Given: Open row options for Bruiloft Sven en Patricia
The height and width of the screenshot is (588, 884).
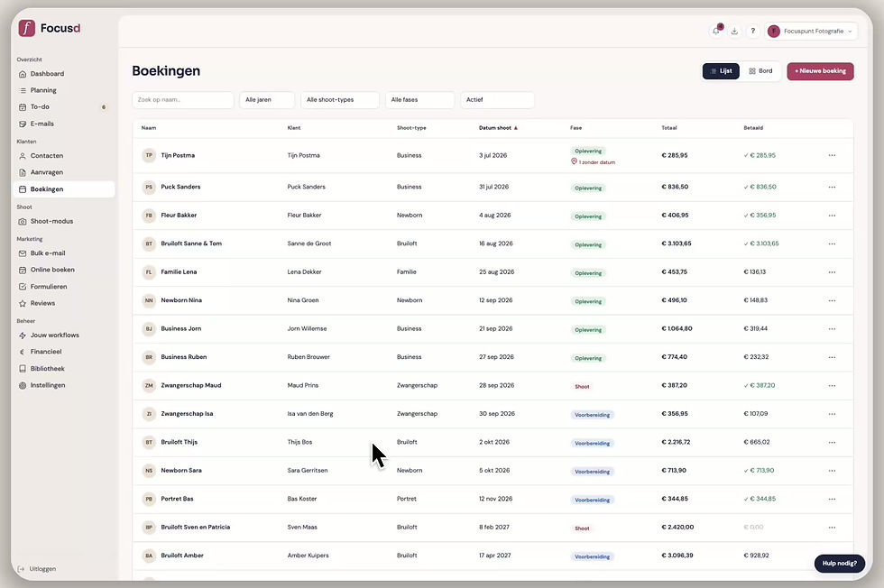Looking at the screenshot, I should [x=832, y=527].
